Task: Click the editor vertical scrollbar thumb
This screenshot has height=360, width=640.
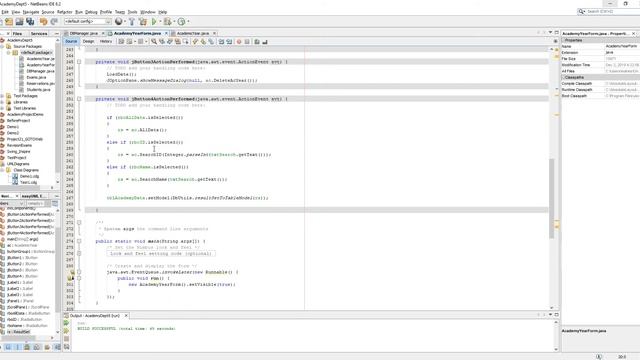Action: pyautogui.click(x=551, y=199)
